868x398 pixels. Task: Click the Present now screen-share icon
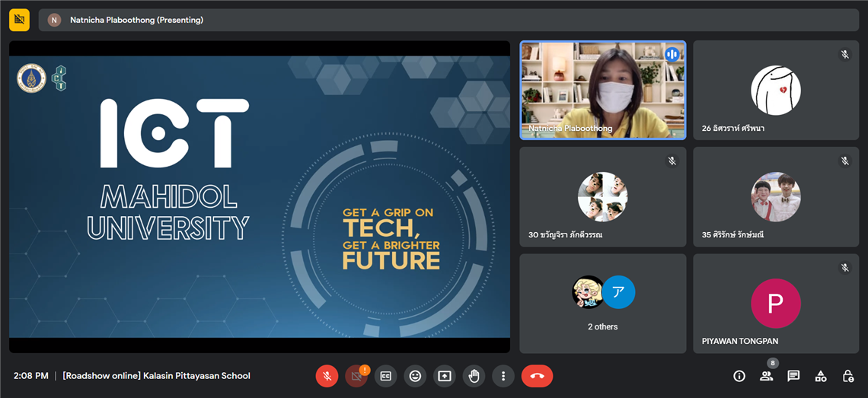445,376
